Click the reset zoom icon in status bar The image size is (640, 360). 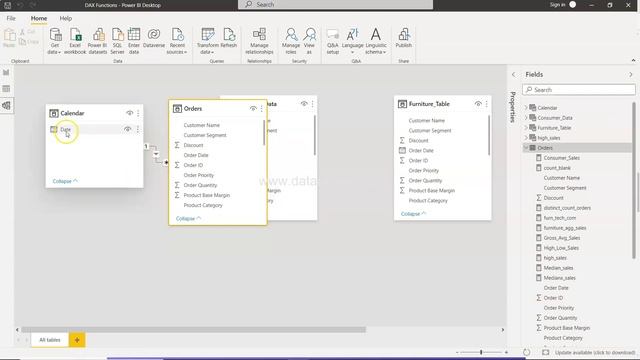click(527, 352)
